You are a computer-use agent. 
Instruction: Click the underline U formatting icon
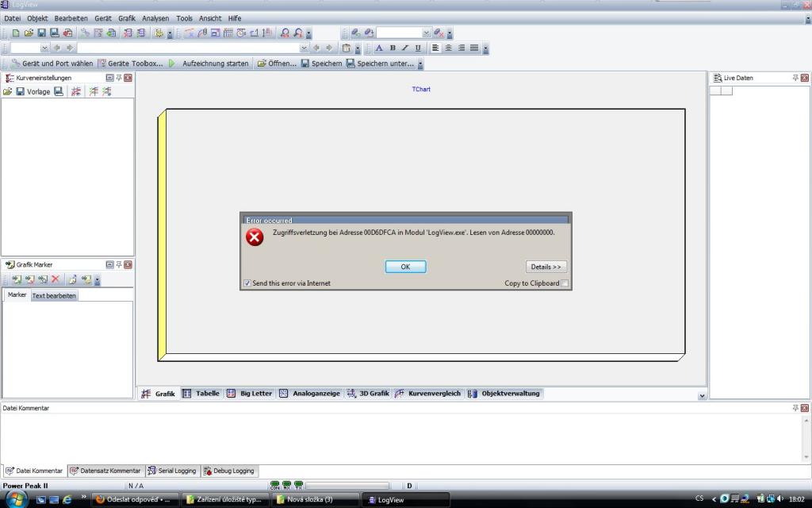(418, 48)
